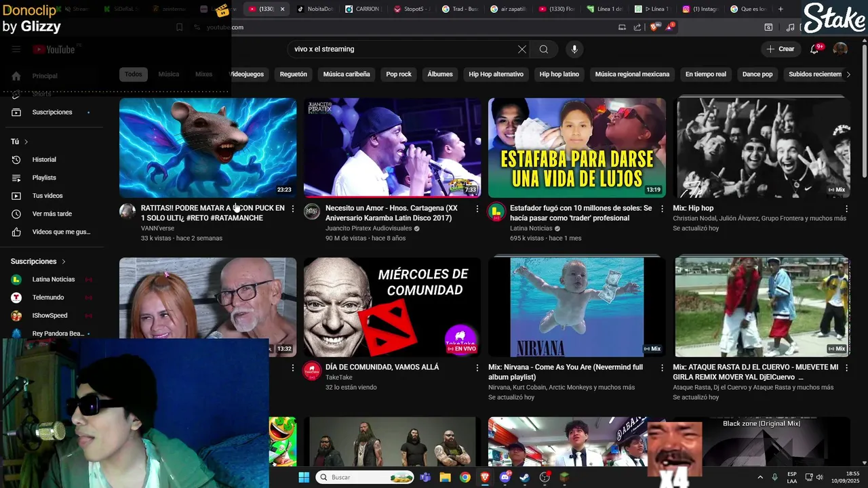Select the Música caribeña filter chip
The image size is (868, 488).
(347, 74)
